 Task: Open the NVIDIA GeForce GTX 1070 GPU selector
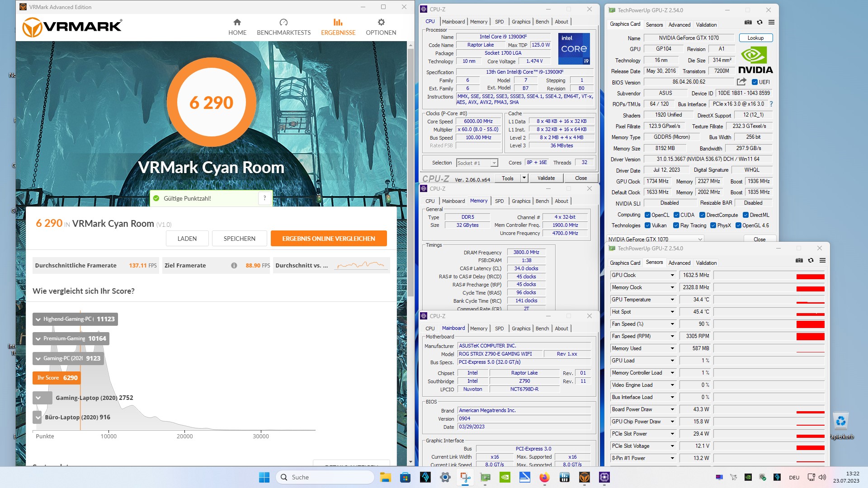[x=655, y=239]
